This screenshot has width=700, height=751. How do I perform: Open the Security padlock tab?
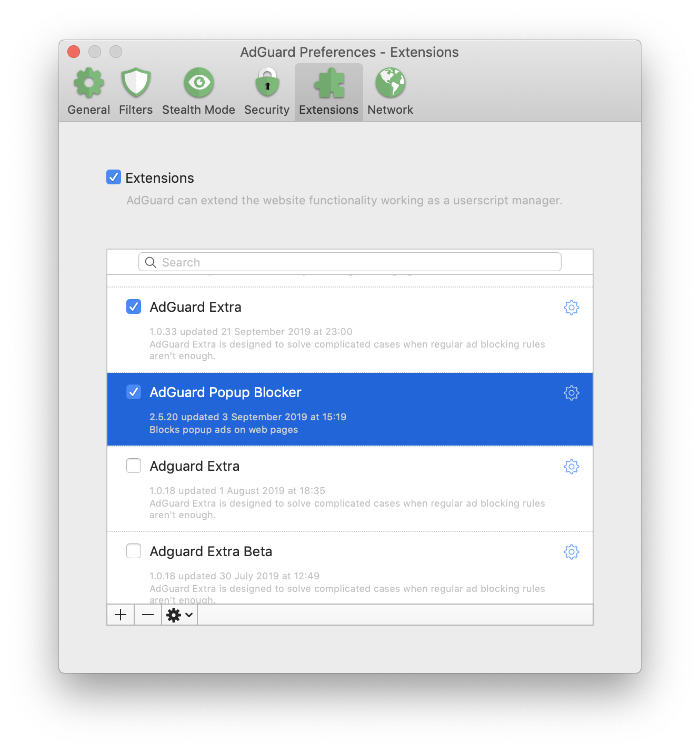[x=267, y=92]
